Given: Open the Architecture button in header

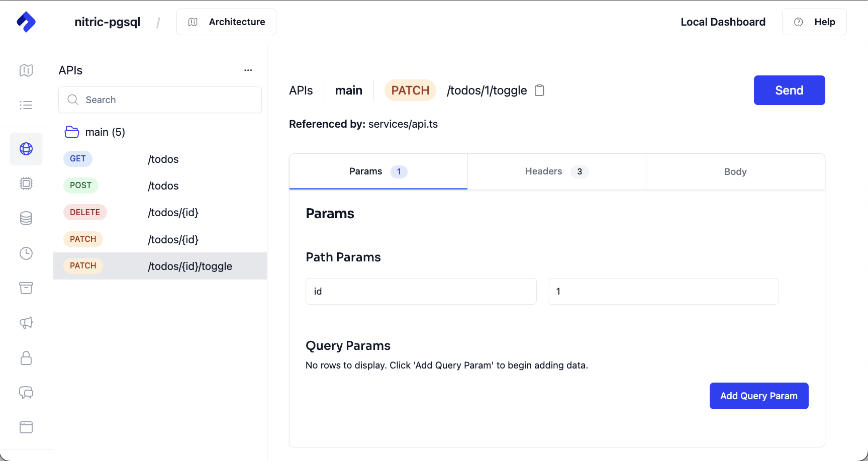Looking at the screenshot, I should (x=226, y=22).
